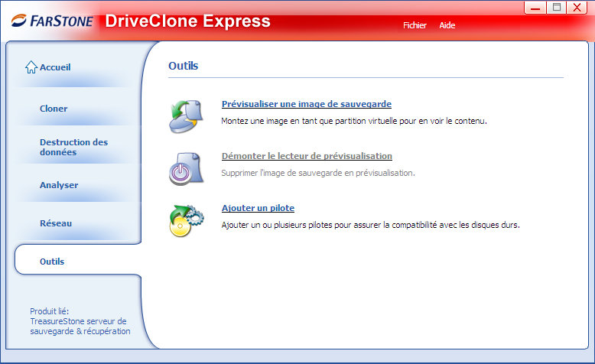Switch to the Cloner tab

click(x=54, y=109)
